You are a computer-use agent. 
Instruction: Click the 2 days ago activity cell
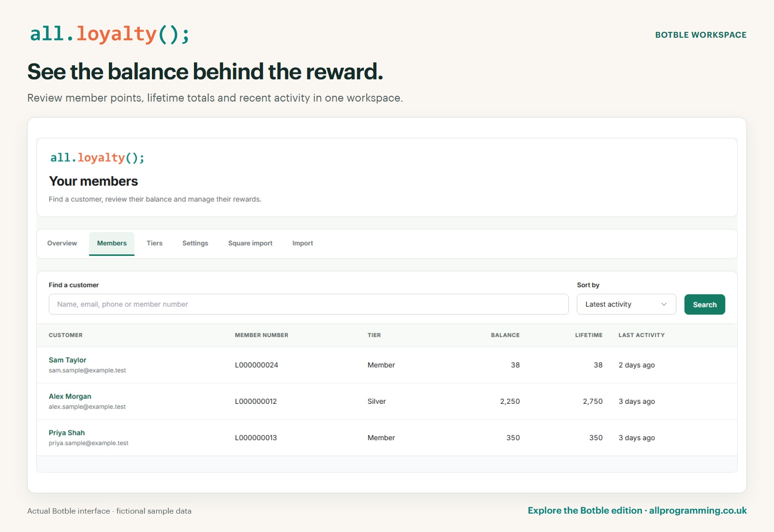pos(637,365)
